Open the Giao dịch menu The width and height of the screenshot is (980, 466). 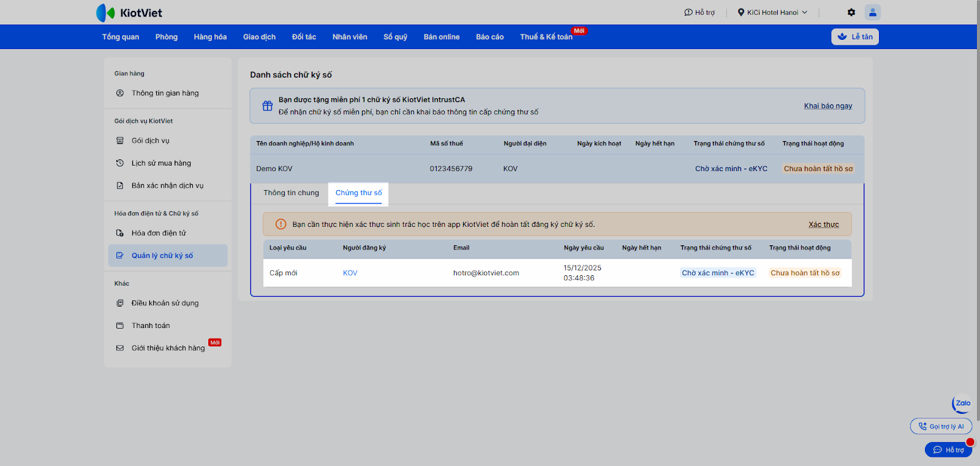point(259,37)
